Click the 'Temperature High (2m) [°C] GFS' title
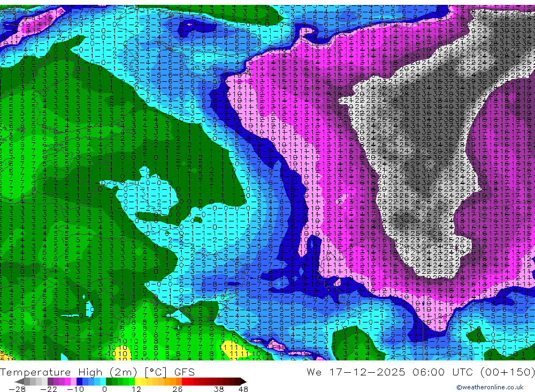The width and height of the screenshot is (535, 392). pos(97,372)
